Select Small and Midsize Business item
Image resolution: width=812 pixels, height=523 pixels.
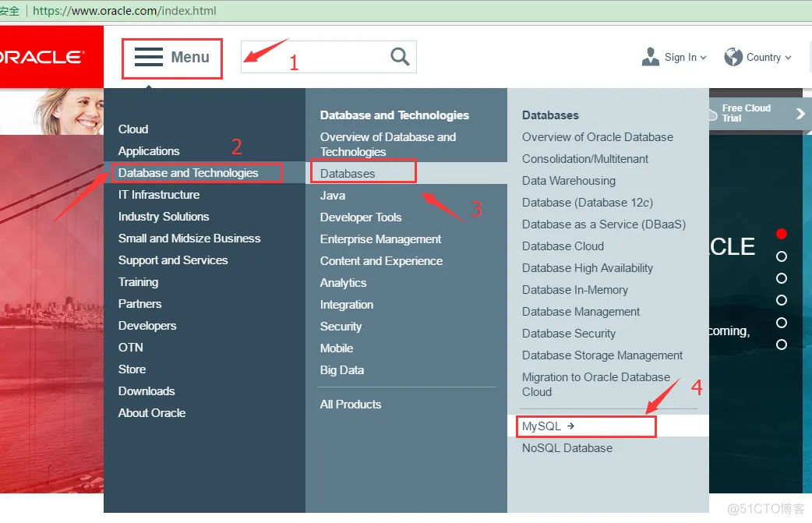click(189, 239)
